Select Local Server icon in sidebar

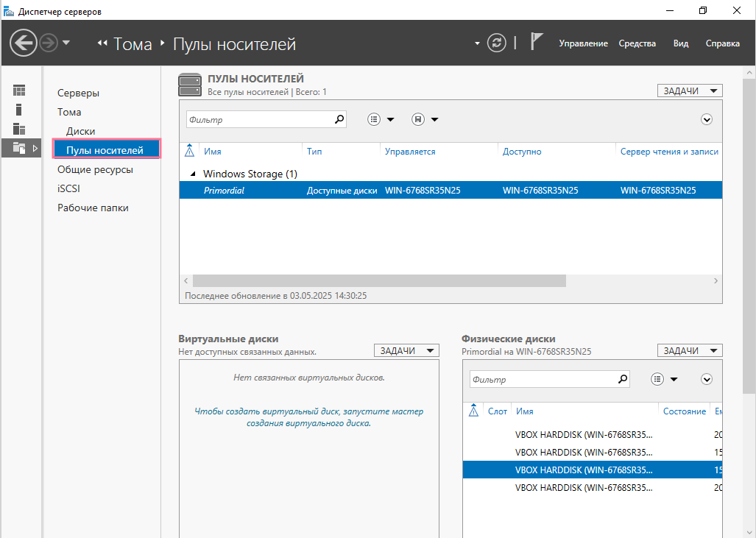coord(19,110)
